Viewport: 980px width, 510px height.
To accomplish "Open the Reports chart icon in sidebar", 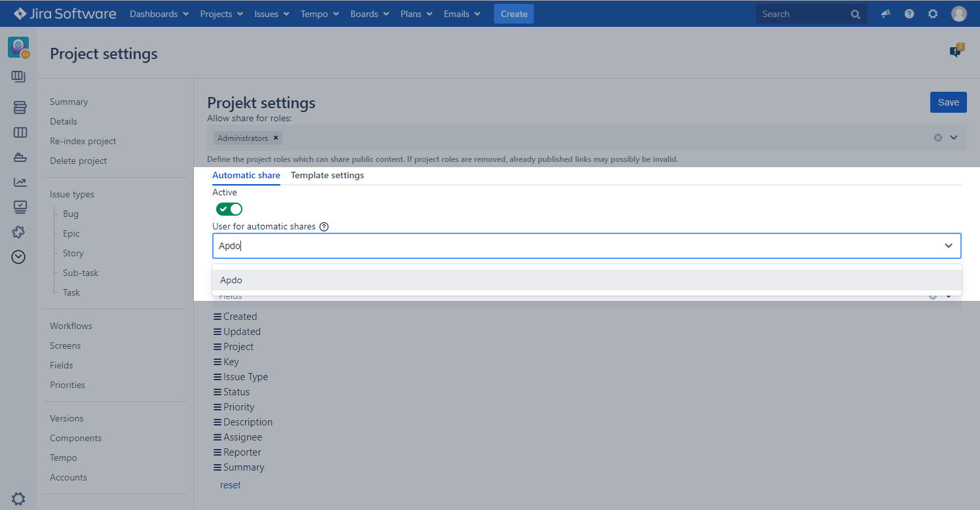I will point(20,183).
